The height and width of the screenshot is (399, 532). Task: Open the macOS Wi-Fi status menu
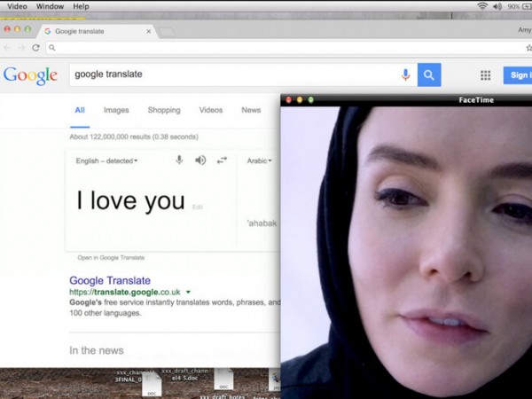(x=482, y=6)
